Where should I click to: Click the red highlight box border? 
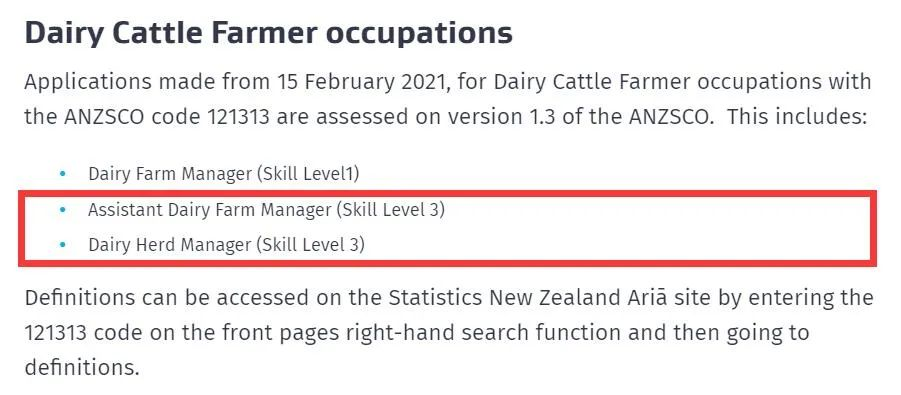pyautogui.click(x=448, y=193)
